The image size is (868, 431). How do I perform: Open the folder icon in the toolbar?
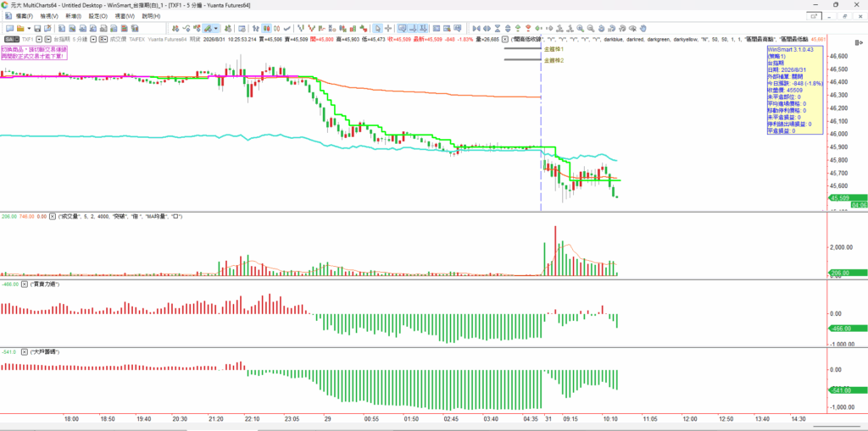pos(20,28)
